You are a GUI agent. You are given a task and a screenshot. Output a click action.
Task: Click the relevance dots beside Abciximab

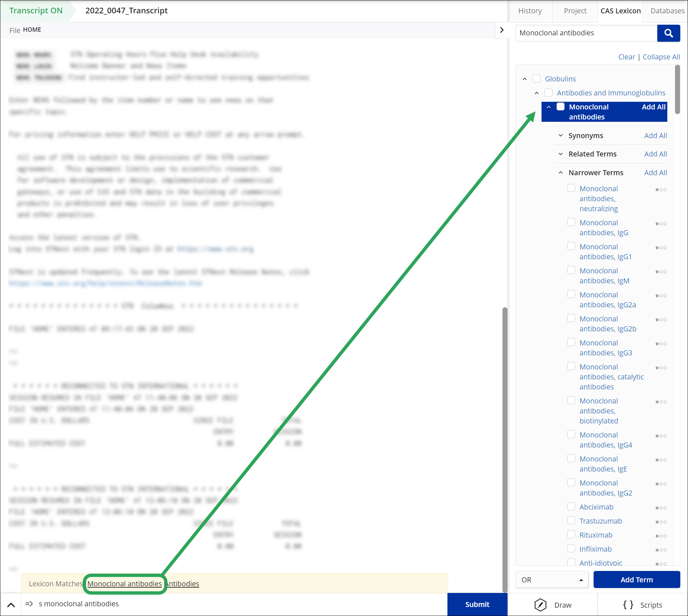(x=661, y=508)
